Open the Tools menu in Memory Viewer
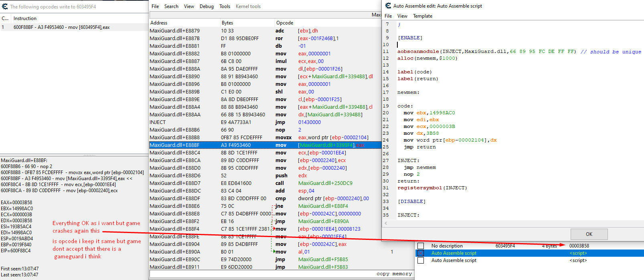Image resolution: width=644 pixels, height=280 pixels. coord(225,6)
